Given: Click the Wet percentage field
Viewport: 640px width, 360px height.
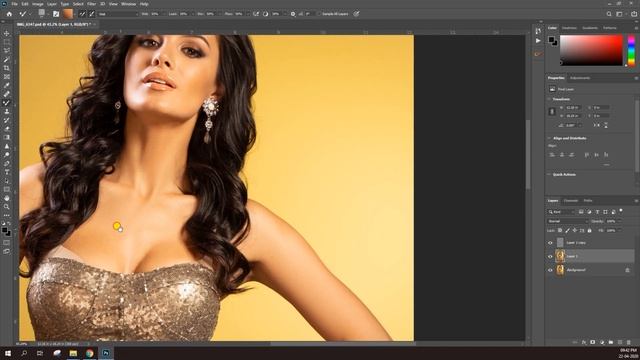Looking at the screenshot, I should pos(155,14).
